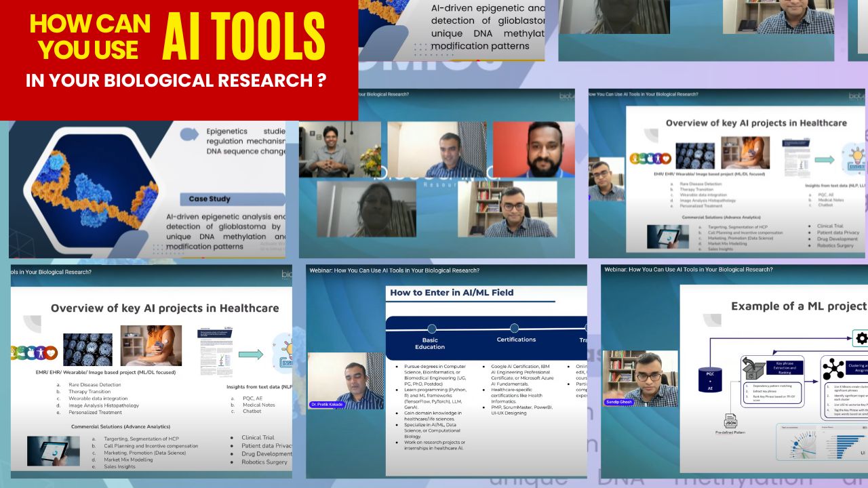Click "Example of a ML project" heading

(x=798, y=306)
